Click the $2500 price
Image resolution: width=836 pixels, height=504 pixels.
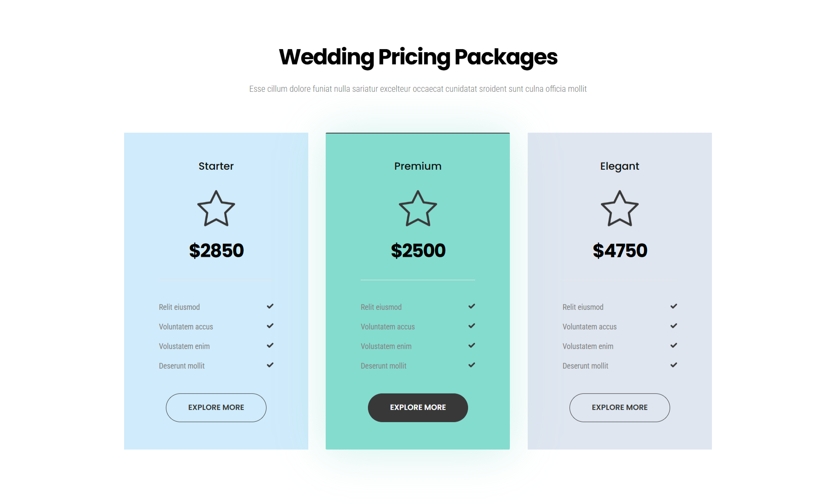[418, 251]
